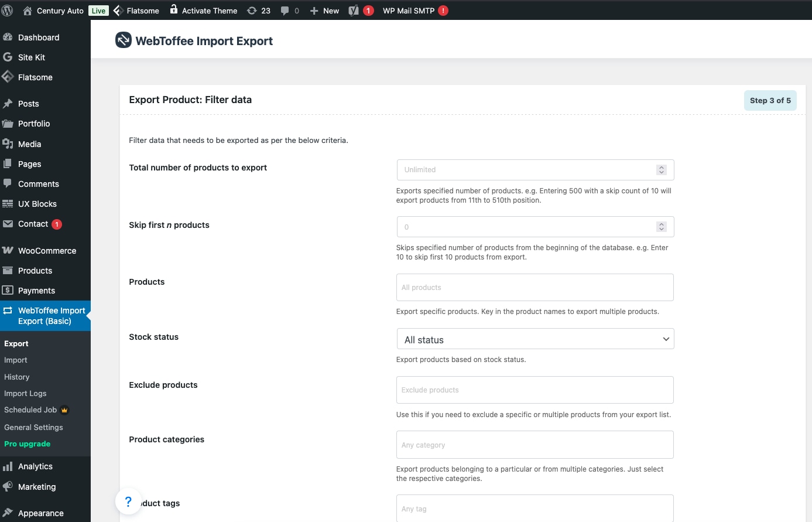This screenshot has width=812, height=522.
Task: Focus the Exclude products input field
Action: click(535, 390)
